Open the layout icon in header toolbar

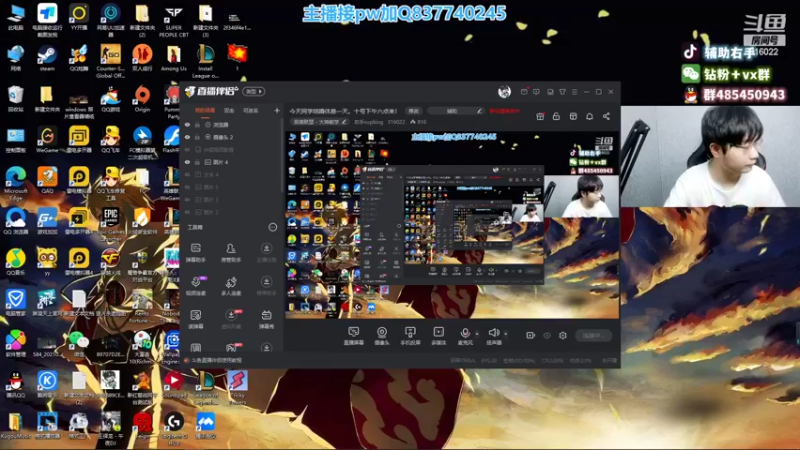pyautogui.click(x=573, y=116)
